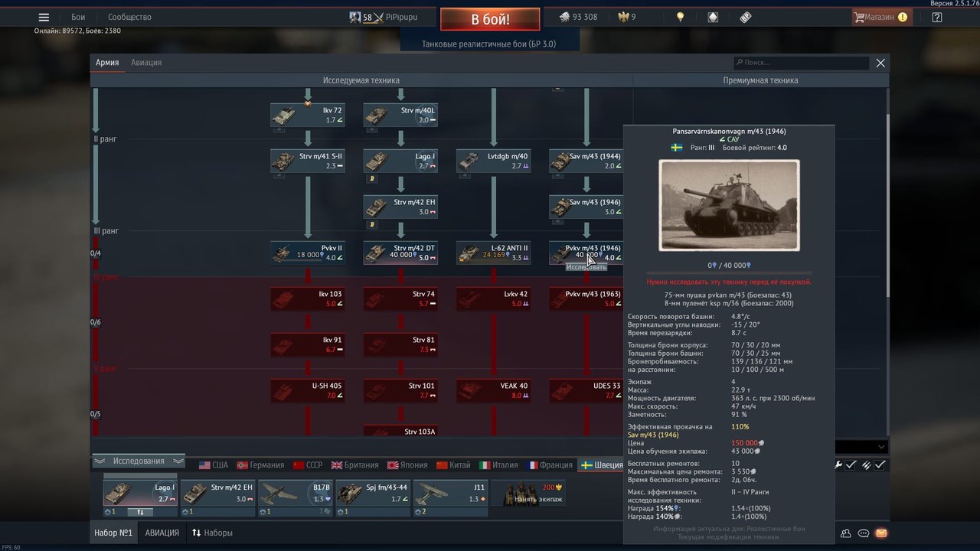Switch to the США nation tab
The image size is (980, 551).
coord(214,465)
